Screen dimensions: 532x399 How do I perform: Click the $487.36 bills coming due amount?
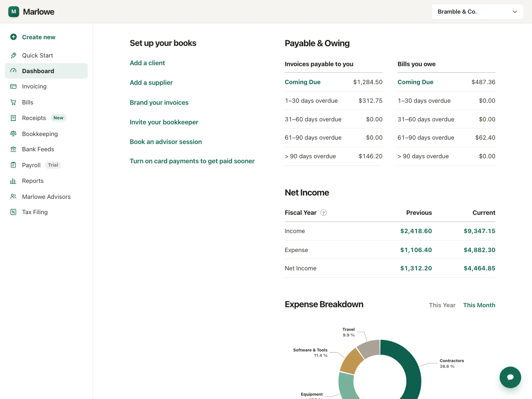point(483,82)
